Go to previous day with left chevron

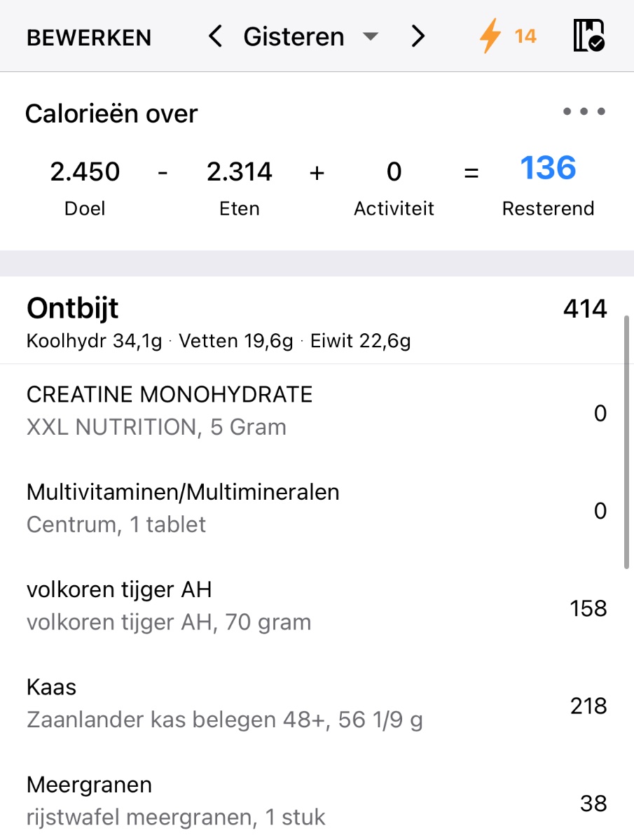[x=216, y=36]
